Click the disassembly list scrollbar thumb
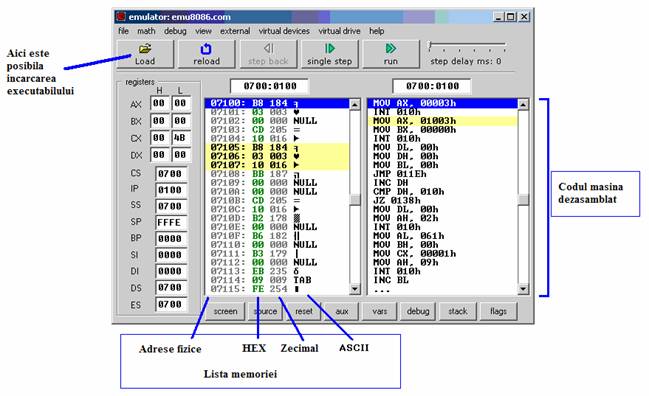This screenshot has height=396, width=649. tap(523, 200)
